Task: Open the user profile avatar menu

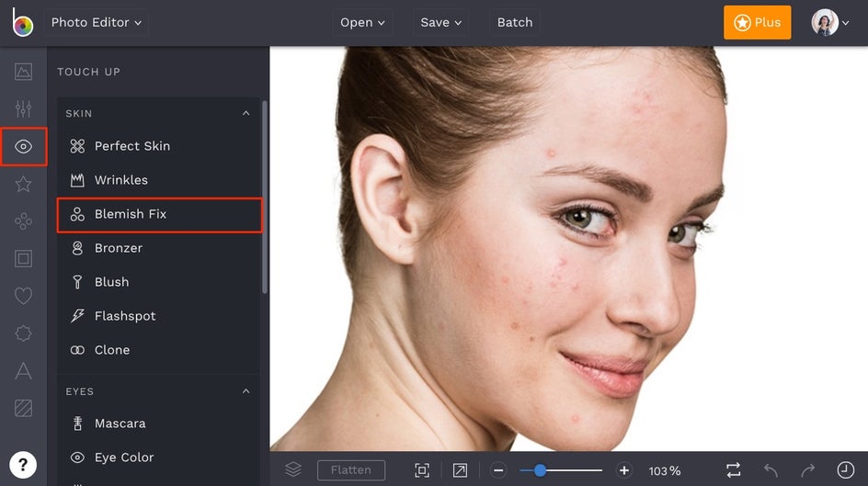Action: point(829,23)
